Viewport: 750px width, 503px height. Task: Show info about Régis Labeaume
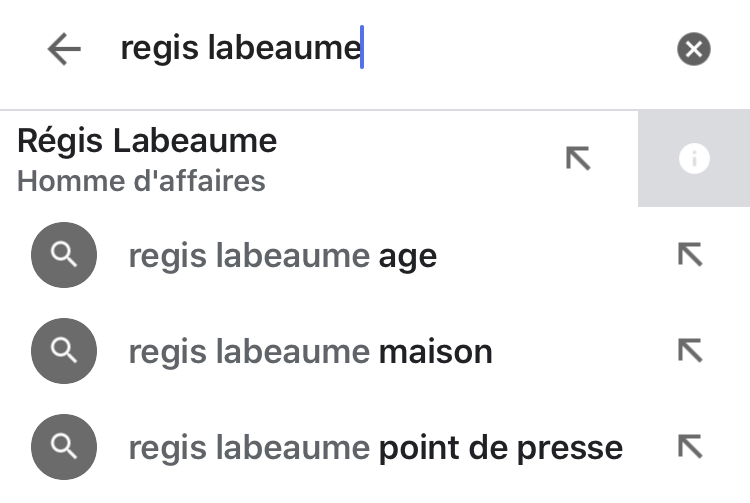point(694,158)
